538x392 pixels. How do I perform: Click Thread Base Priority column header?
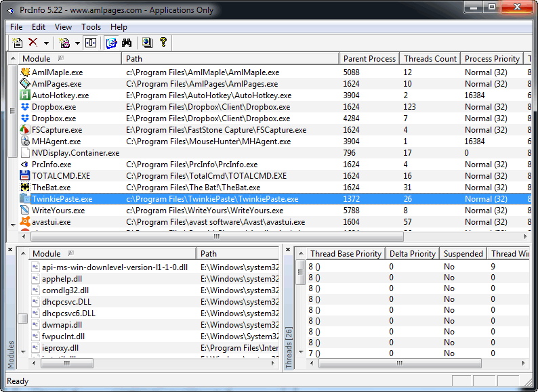(x=346, y=254)
